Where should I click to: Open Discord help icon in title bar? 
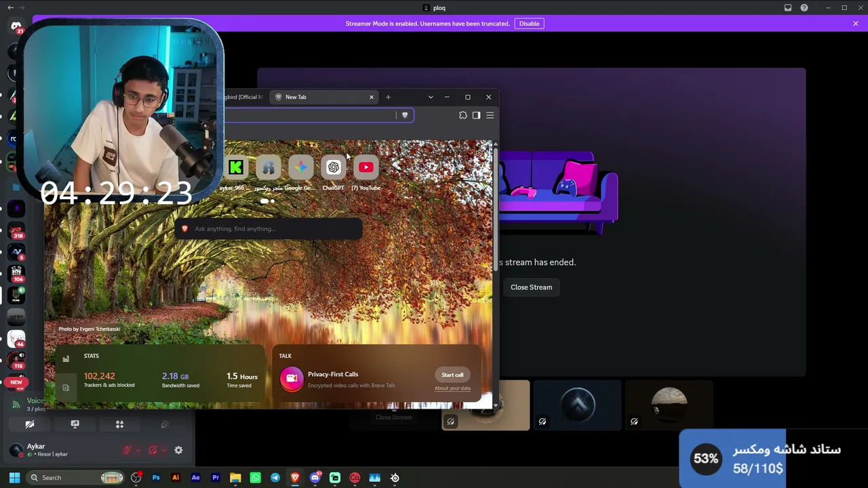804,8
